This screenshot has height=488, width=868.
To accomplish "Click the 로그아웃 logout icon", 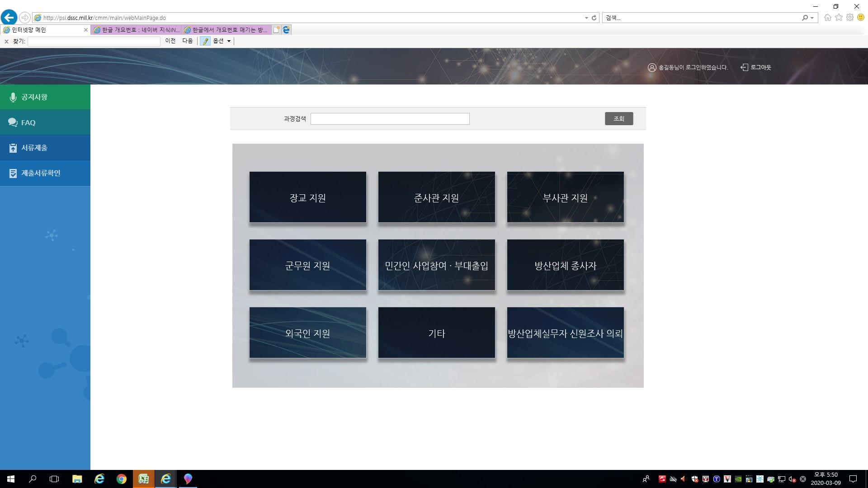I will 744,67.
